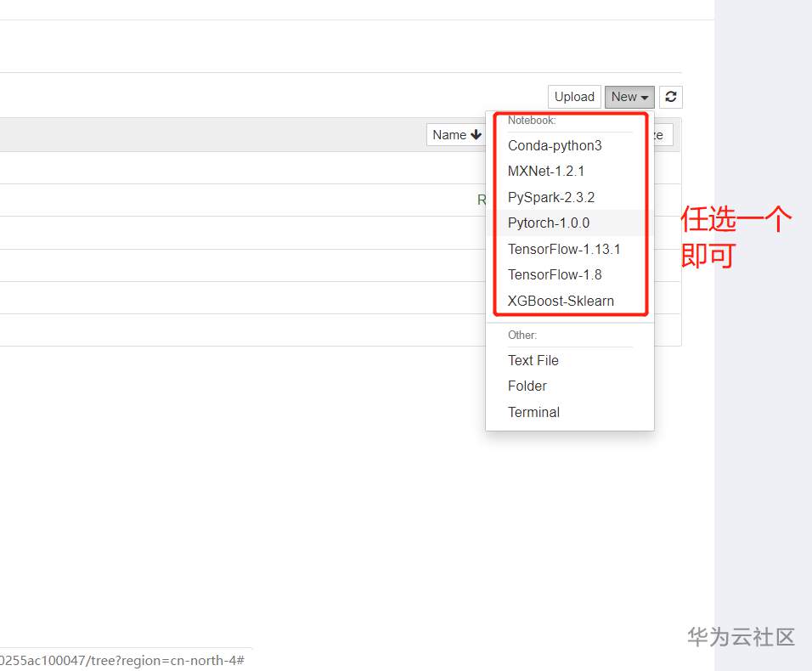Pick Pytorch-1.0.0 notebook option
The image size is (812, 671).
[570, 223]
